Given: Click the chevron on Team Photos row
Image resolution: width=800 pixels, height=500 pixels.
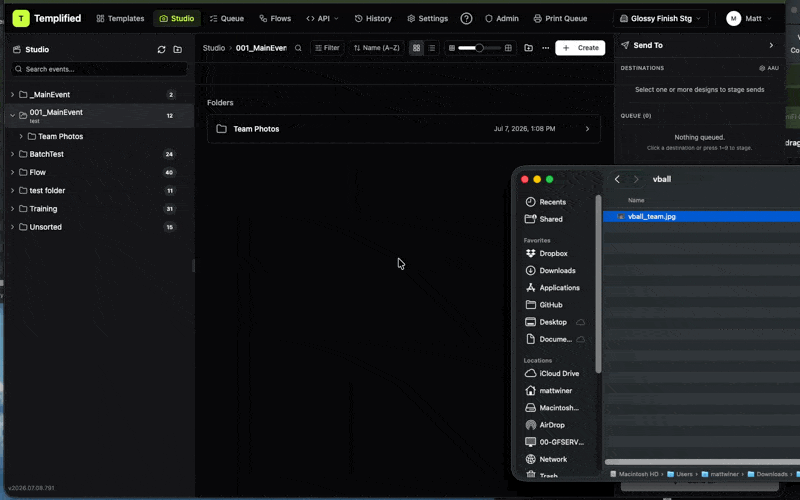Looking at the screenshot, I should 587,129.
